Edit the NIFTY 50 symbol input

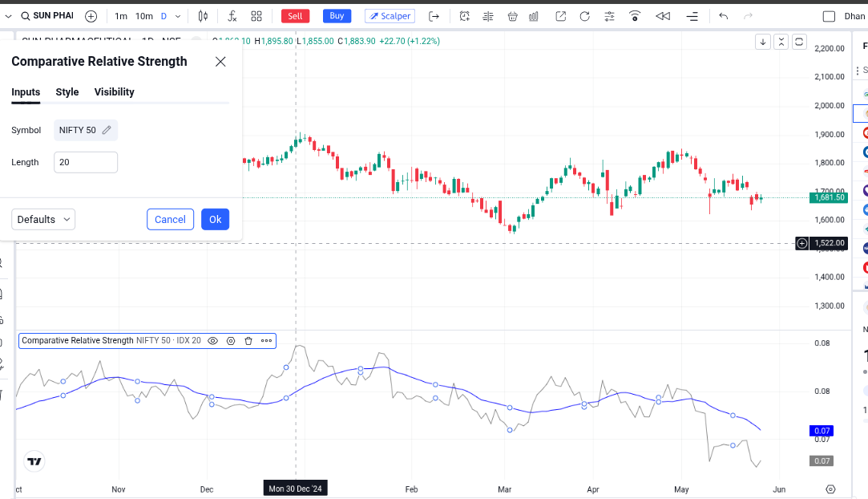pyautogui.click(x=107, y=130)
